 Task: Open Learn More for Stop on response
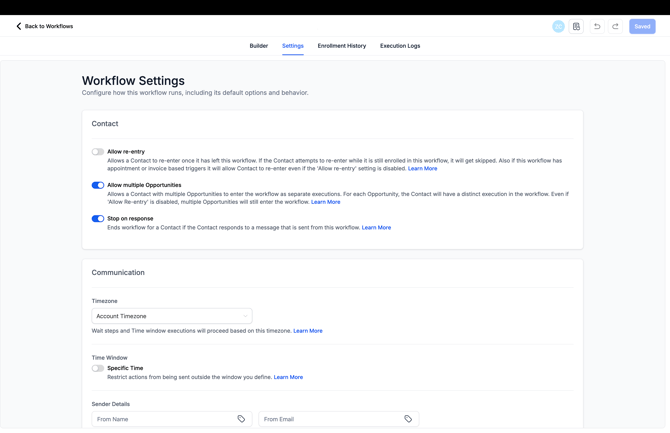[x=376, y=228]
